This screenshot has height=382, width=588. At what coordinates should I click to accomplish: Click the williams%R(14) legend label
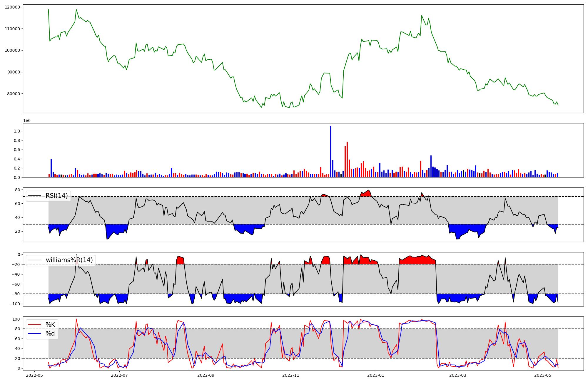click(x=69, y=260)
